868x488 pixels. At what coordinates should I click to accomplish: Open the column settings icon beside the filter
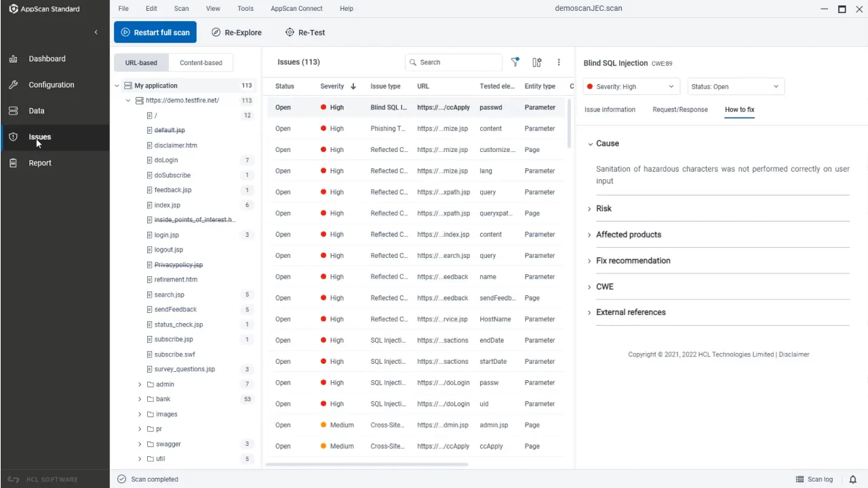tap(536, 62)
